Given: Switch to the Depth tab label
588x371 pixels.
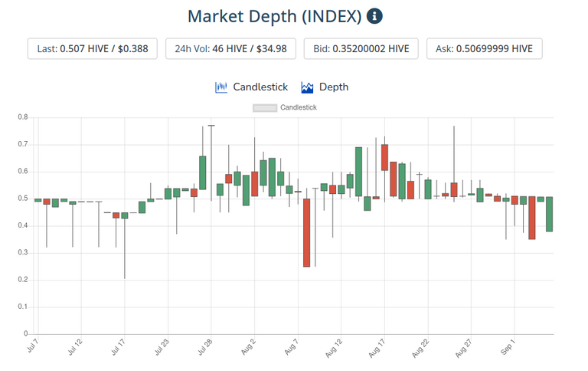Looking at the screenshot, I should [x=334, y=87].
